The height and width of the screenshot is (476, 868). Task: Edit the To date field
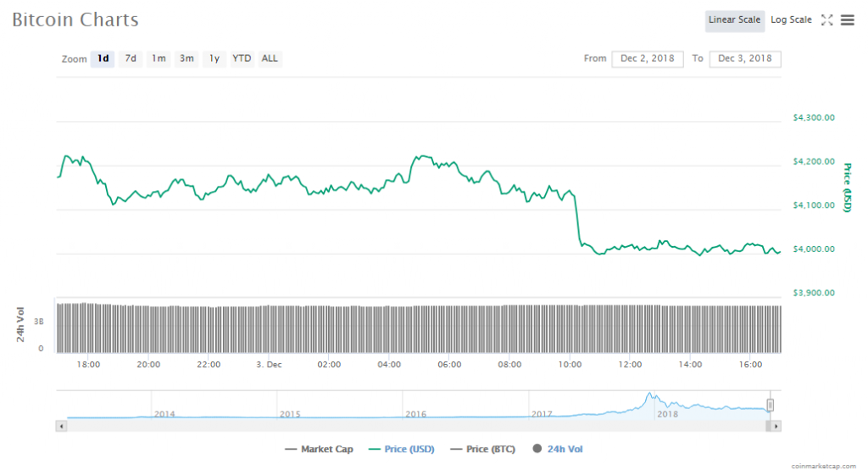745,59
